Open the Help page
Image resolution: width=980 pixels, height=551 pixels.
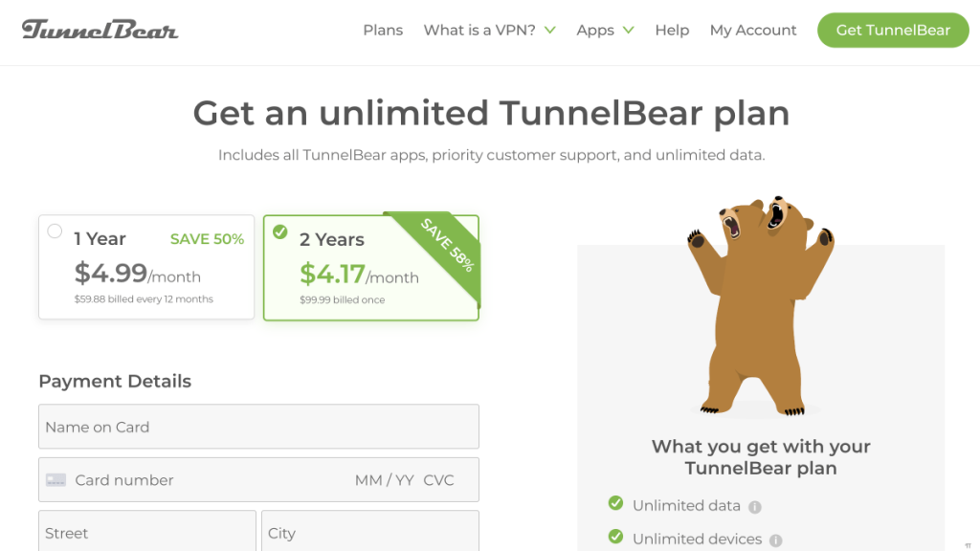[672, 30]
